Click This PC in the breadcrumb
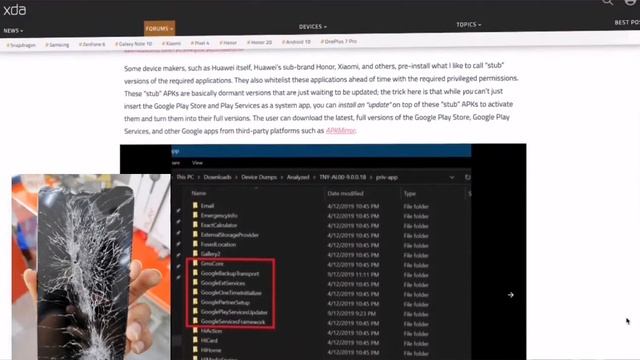Viewport: 640px width, 360px height. pyautogui.click(x=185, y=177)
